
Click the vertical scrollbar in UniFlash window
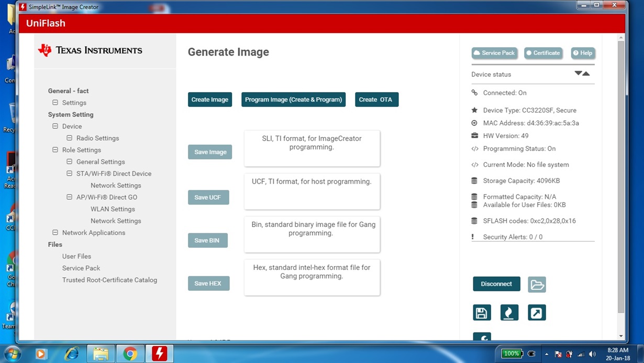pyautogui.click(x=621, y=178)
